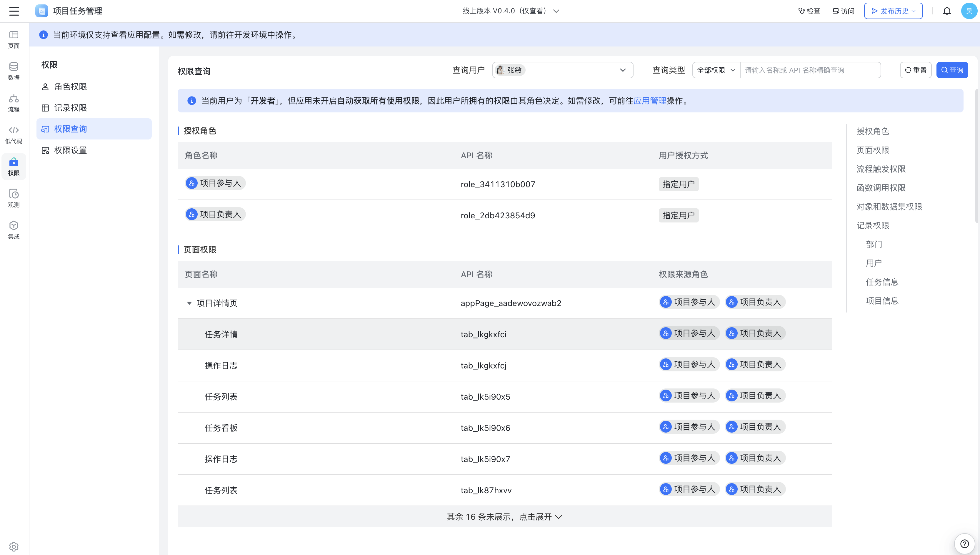The height and width of the screenshot is (555, 980).
Task: Click the blue 查询 search button
Action: click(952, 70)
